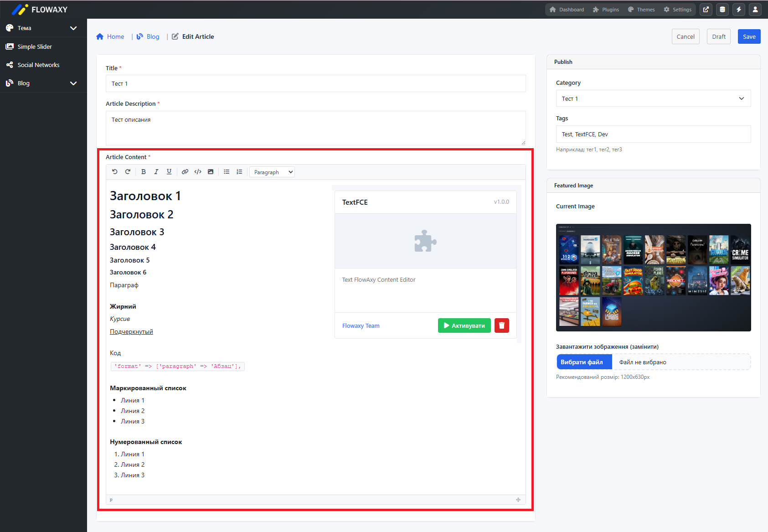
Task: Click the Redo icon in editor toolbar
Action: pyautogui.click(x=128, y=172)
